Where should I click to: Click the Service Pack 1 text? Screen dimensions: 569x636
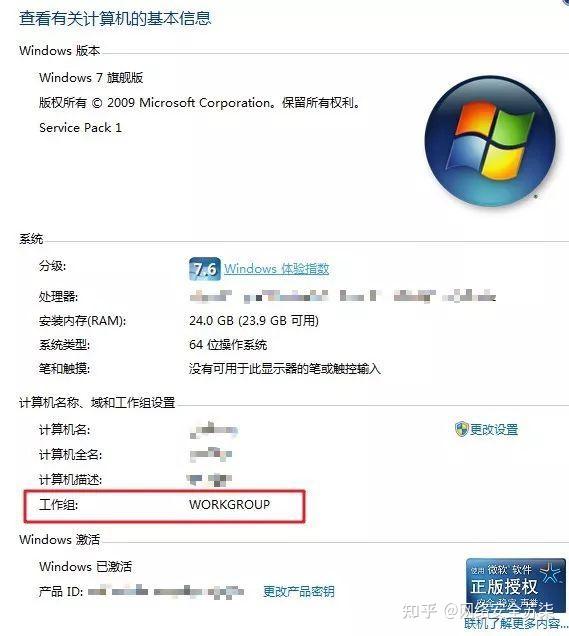[80, 128]
